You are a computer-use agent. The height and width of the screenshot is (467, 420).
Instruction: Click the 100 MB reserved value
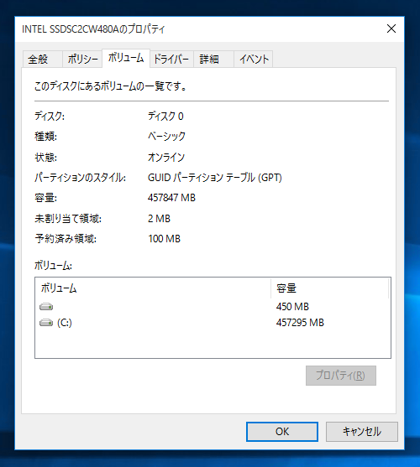click(x=164, y=239)
